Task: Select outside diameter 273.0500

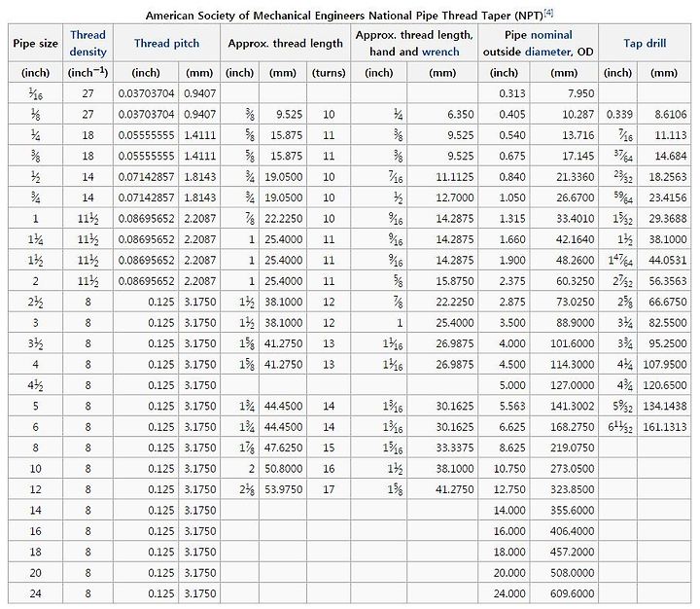Action: pyautogui.click(x=573, y=468)
